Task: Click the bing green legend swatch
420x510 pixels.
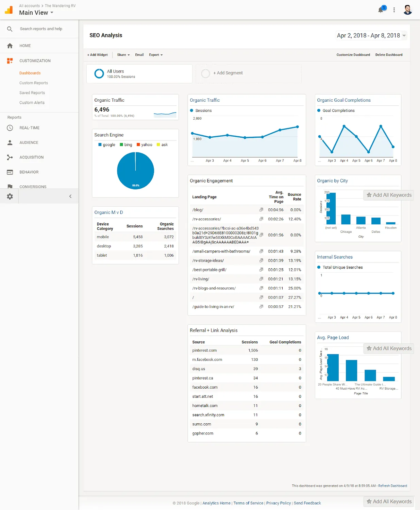Action: (121, 144)
